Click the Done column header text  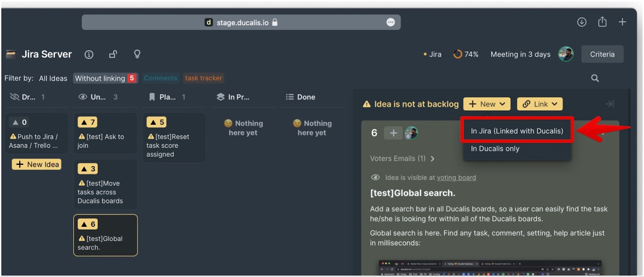coord(306,97)
